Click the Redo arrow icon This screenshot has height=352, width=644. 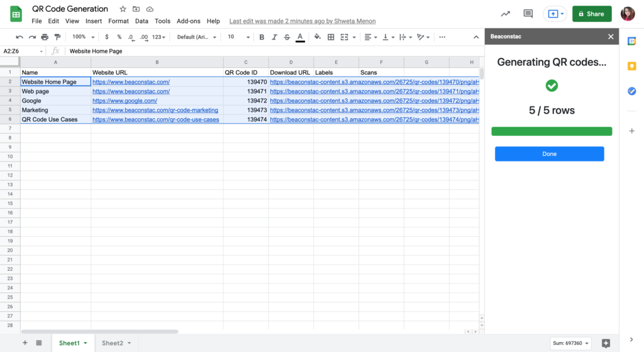pyautogui.click(x=32, y=37)
